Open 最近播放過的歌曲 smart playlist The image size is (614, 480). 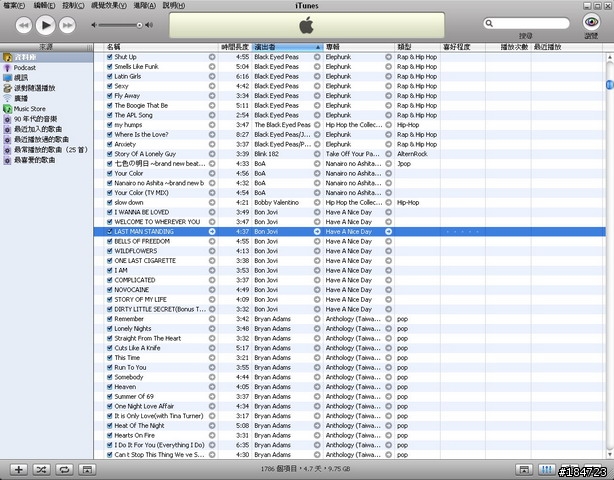(x=41, y=139)
